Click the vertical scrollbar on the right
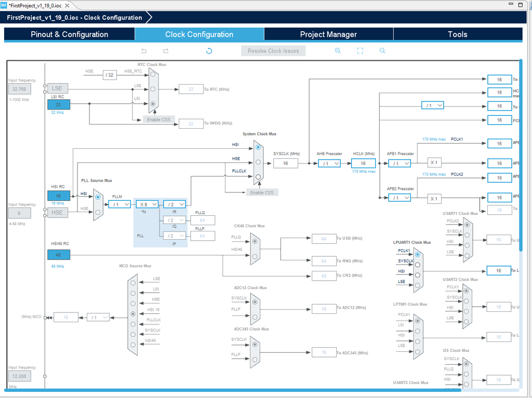This screenshot has width=532, height=398. [521, 156]
